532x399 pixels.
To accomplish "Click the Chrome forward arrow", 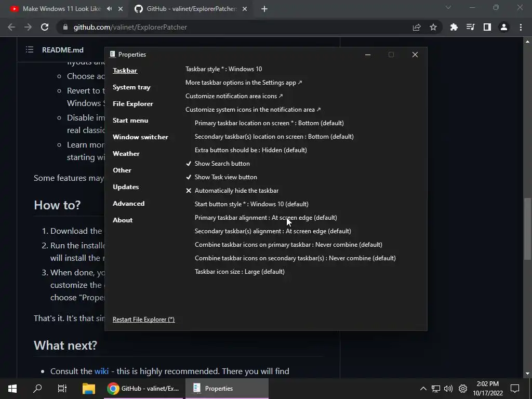I will pos(28,27).
